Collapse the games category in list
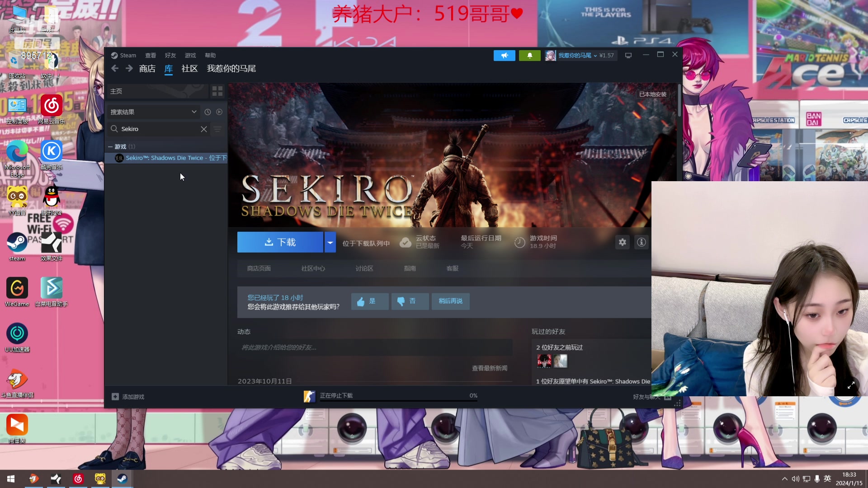 pyautogui.click(x=110, y=147)
